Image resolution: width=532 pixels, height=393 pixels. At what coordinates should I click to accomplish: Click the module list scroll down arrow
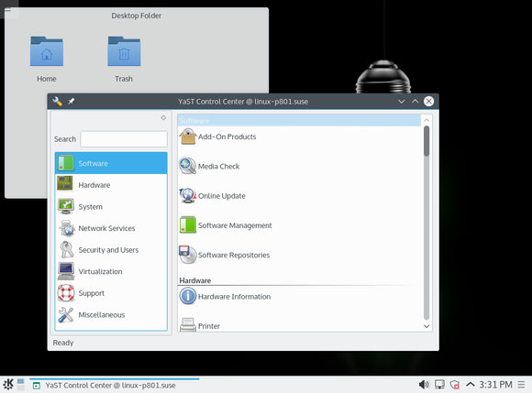click(427, 326)
